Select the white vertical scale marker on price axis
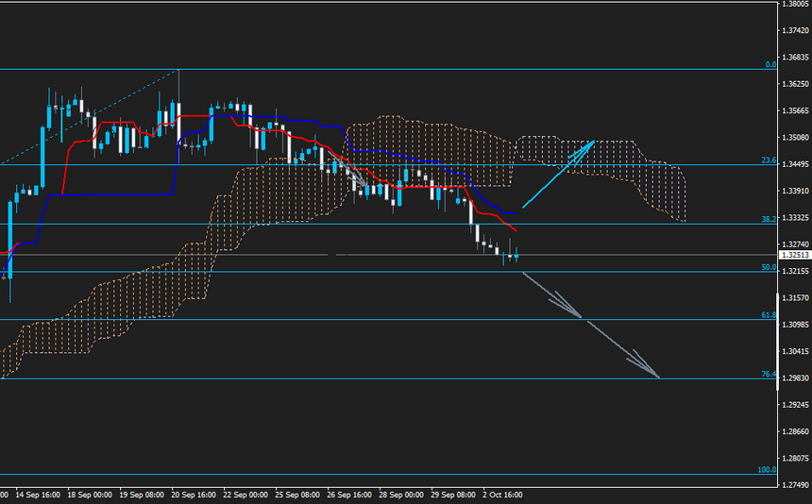Viewport: 812px width, 504px height. (x=777, y=341)
